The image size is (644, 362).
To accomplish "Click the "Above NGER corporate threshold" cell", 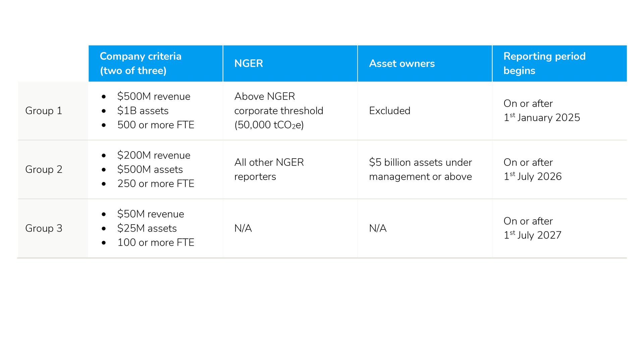I will pyautogui.click(x=278, y=111).
